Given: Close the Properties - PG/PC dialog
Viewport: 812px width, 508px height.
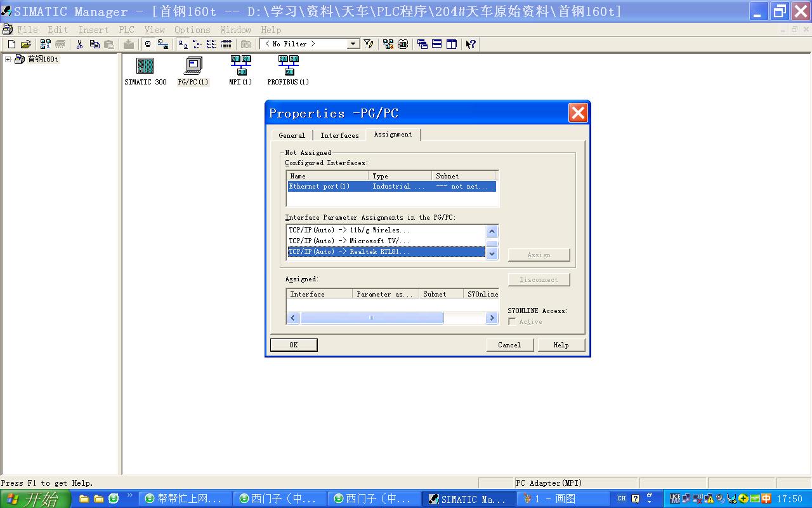Looking at the screenshot, I should point(577,113).
